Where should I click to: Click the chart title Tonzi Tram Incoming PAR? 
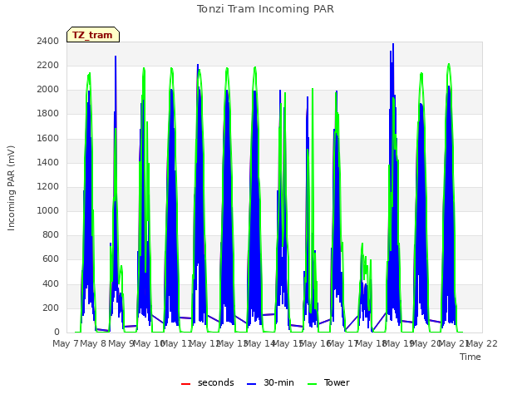[265, 9]
